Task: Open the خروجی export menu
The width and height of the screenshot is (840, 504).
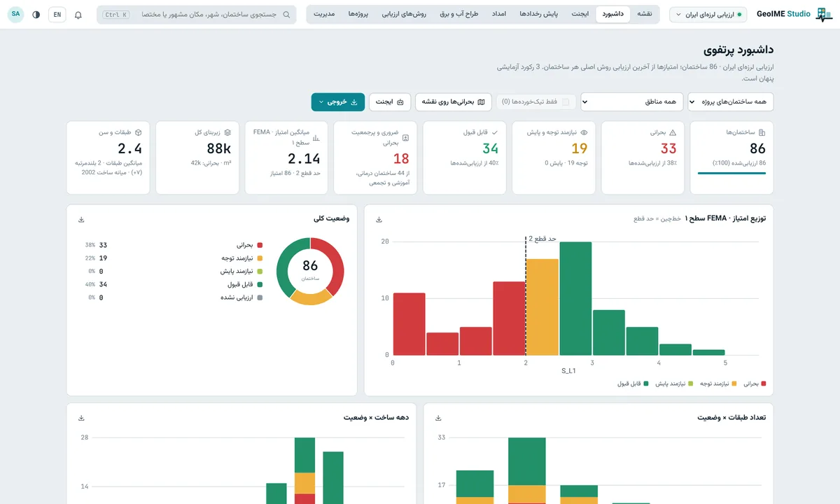Action: point(339,102)
